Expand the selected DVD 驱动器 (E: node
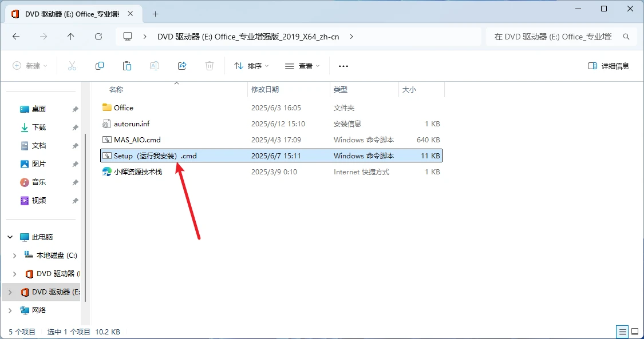Screen dimensions: 644x339 coord(10,292)
